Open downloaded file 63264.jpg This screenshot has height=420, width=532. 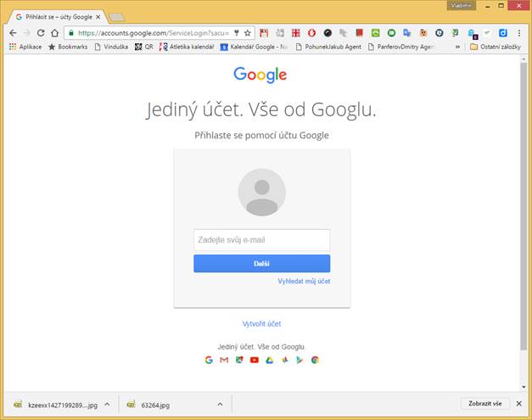click(148, 405)
